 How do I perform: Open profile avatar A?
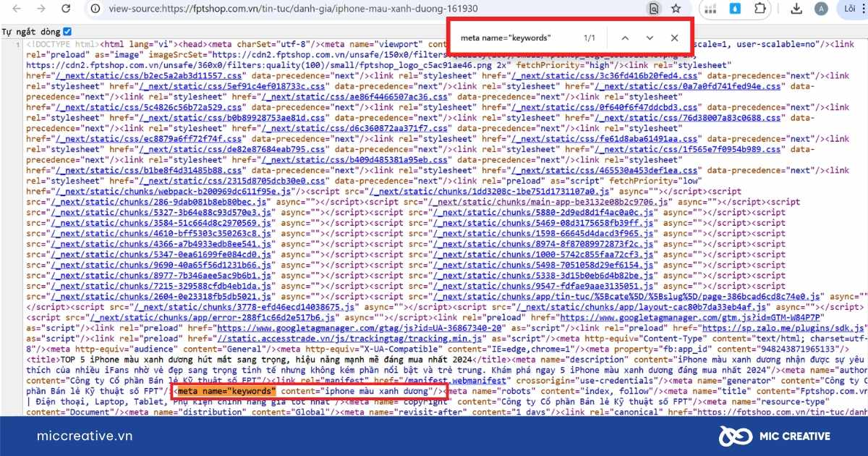click(820, 9)
